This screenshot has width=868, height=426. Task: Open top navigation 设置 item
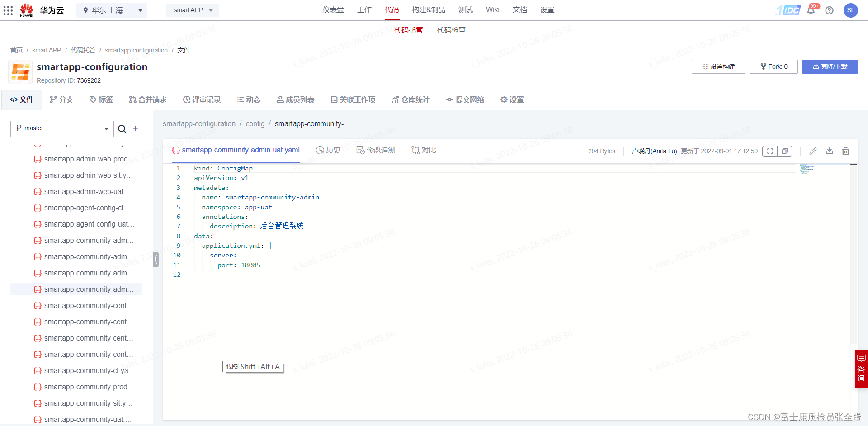[547, 10]
